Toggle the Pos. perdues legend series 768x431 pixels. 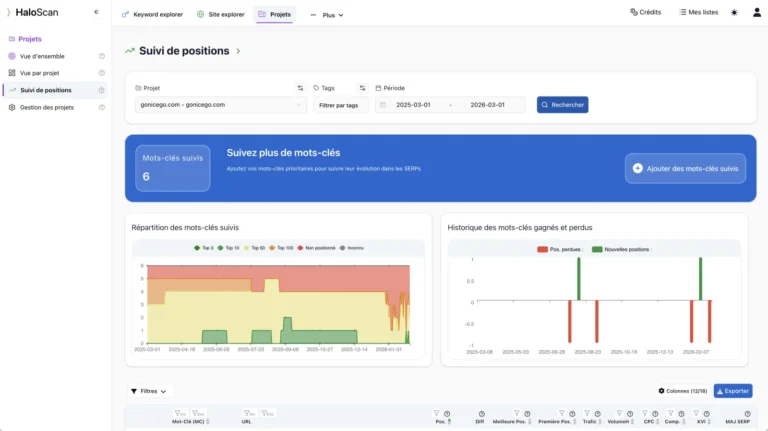[x=560, y=249]
